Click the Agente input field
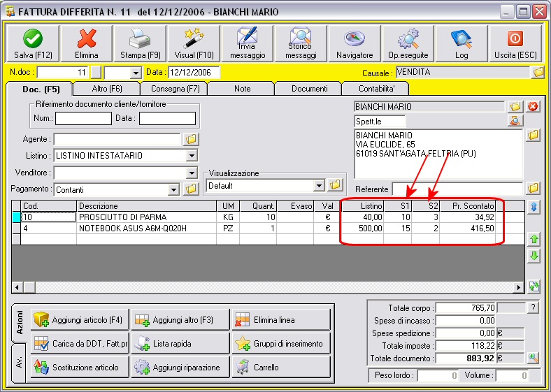Viewport: 551px width, 392px height. coord(117,139)
